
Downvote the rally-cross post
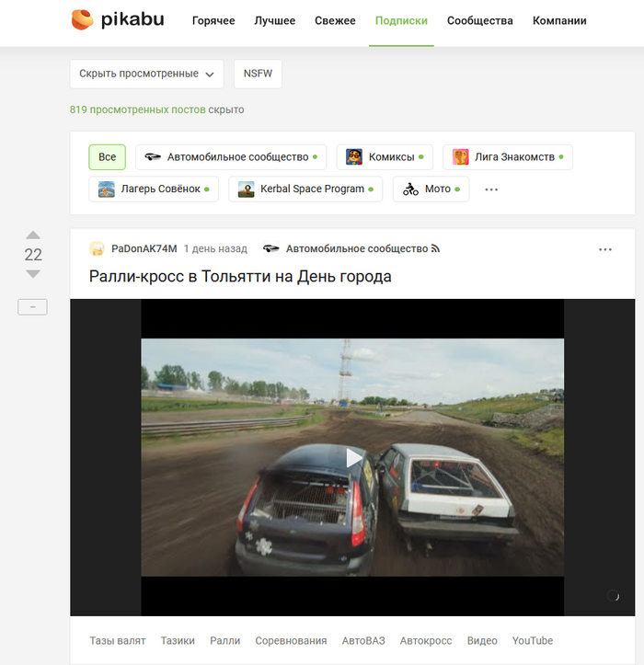pos(33,274)
